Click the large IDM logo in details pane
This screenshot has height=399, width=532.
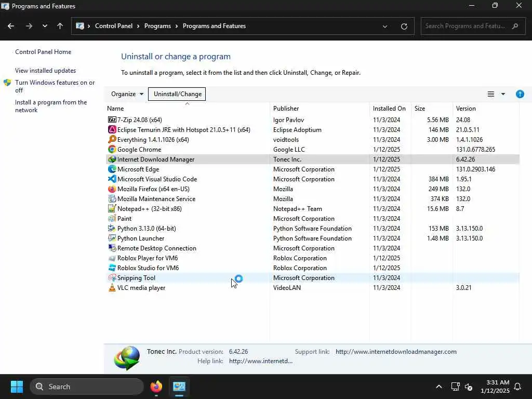(127, 358)
